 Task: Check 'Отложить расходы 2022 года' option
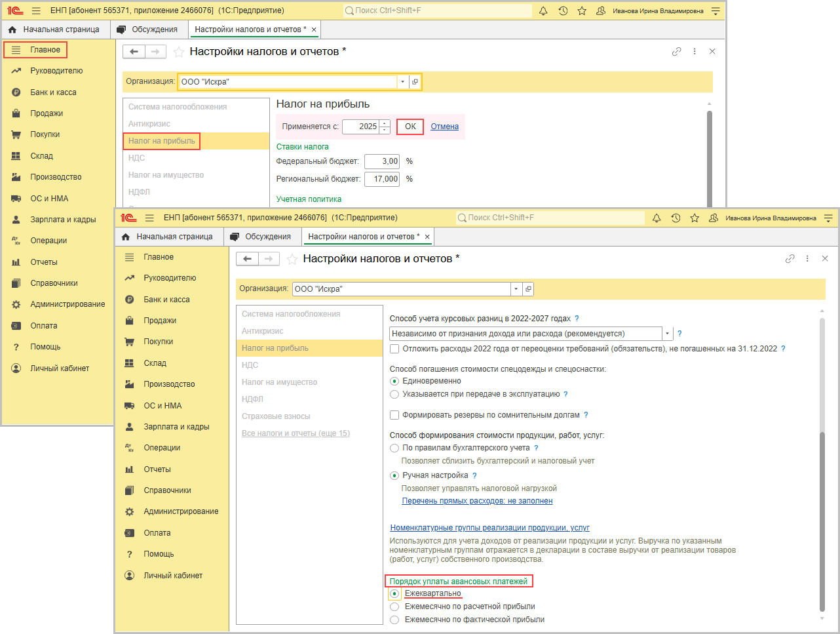pos(394,349)
